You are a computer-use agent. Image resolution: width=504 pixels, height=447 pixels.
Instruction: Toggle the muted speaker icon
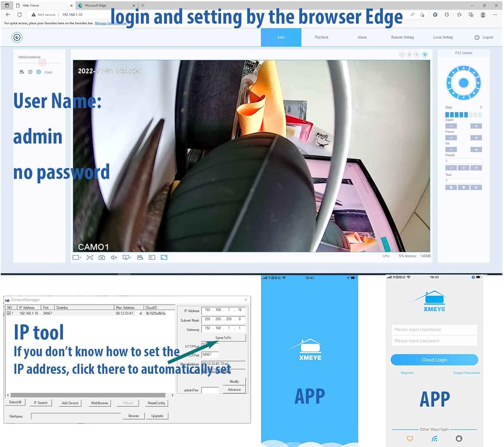click(114, 257)
